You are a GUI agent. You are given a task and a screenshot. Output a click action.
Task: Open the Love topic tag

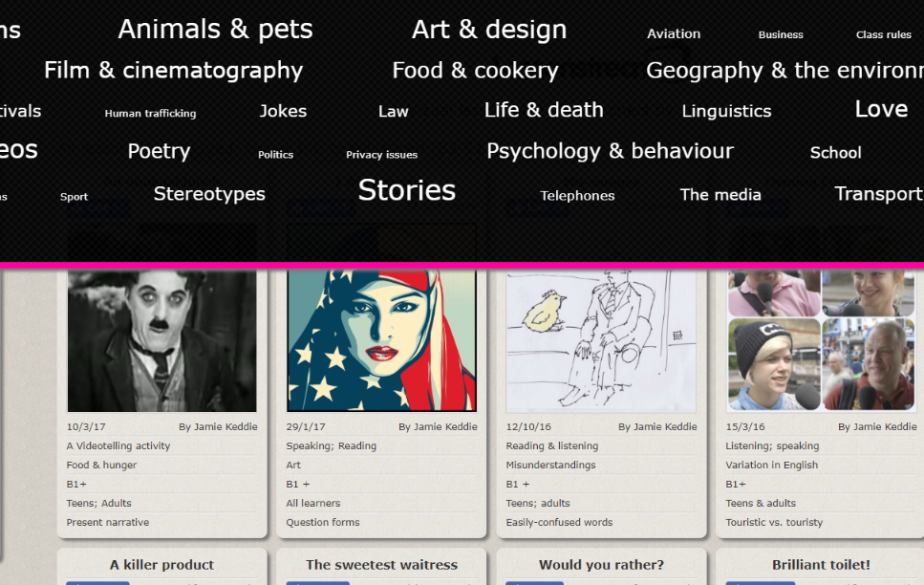tap(881, 109)
